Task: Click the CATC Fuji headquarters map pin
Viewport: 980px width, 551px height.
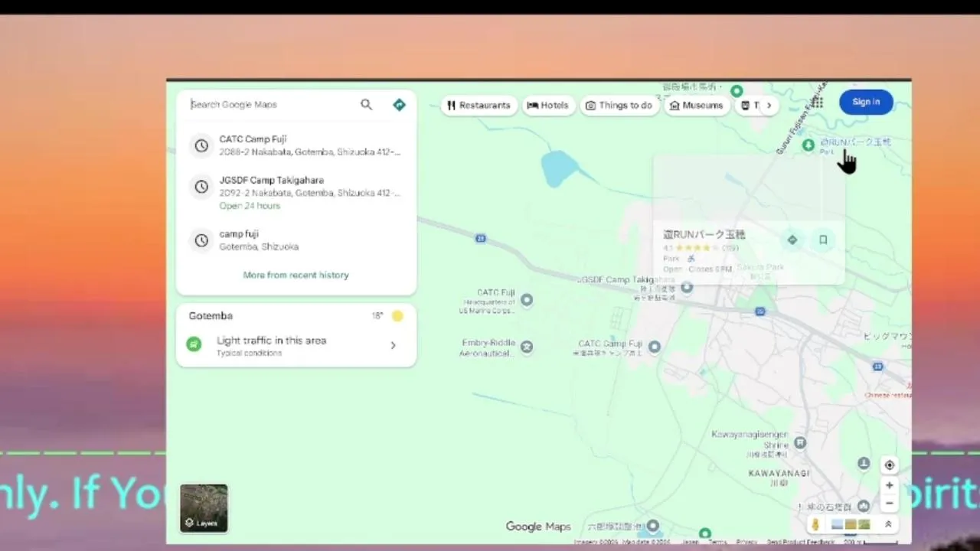Action: (x=527, y=300)
